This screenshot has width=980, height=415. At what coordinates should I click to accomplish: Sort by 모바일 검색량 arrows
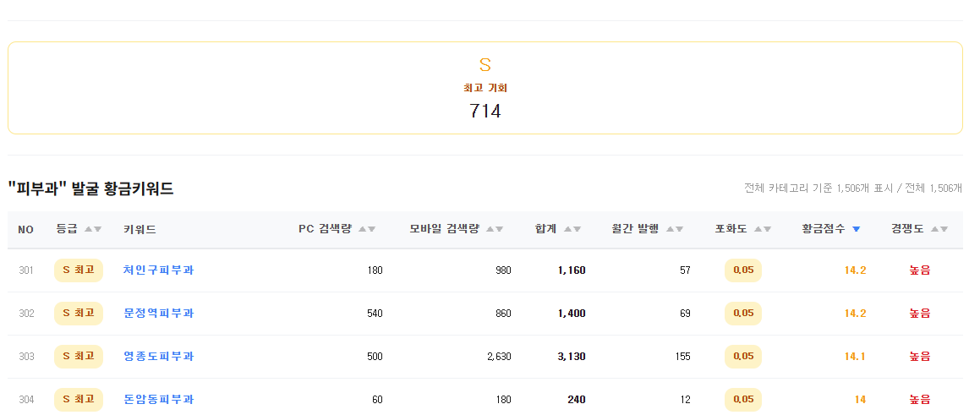(x=495, y=229)
